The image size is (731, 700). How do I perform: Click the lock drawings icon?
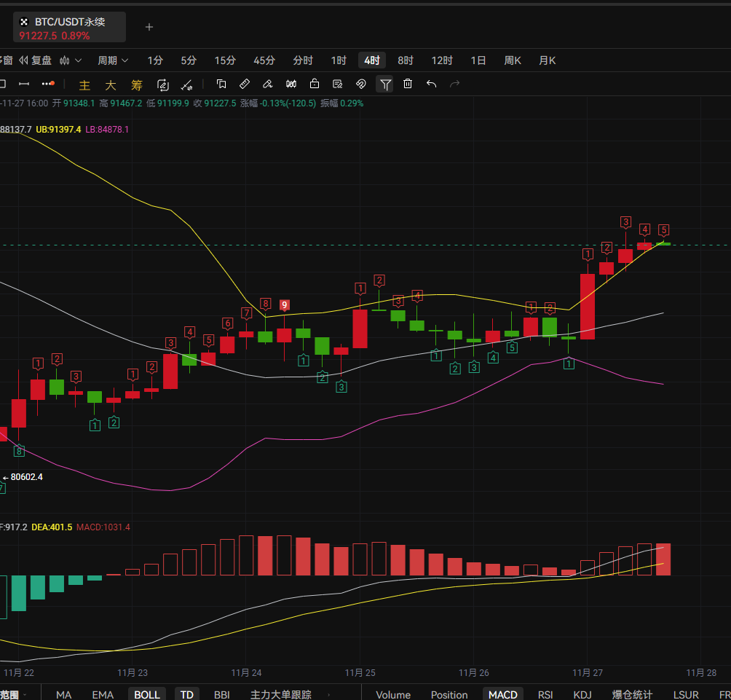[x=315, y=84]
